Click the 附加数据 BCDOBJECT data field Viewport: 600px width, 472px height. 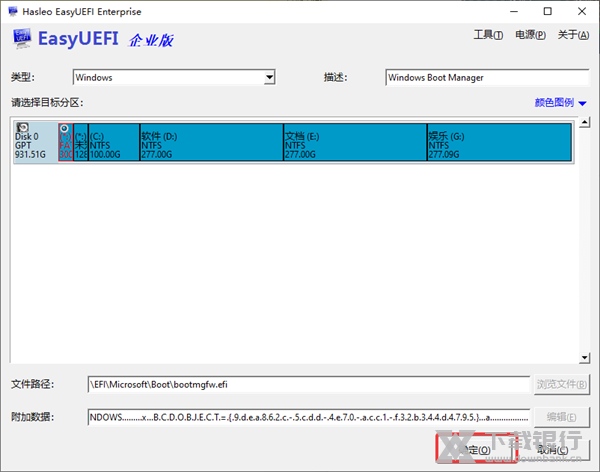(x=309, y=417)
